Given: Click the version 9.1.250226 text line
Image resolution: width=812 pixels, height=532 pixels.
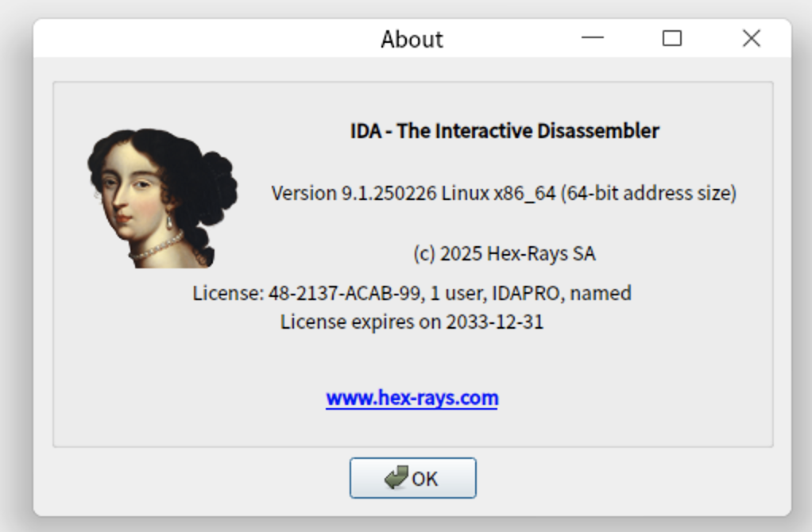Looking at the screenshot, I should [504, 193].
